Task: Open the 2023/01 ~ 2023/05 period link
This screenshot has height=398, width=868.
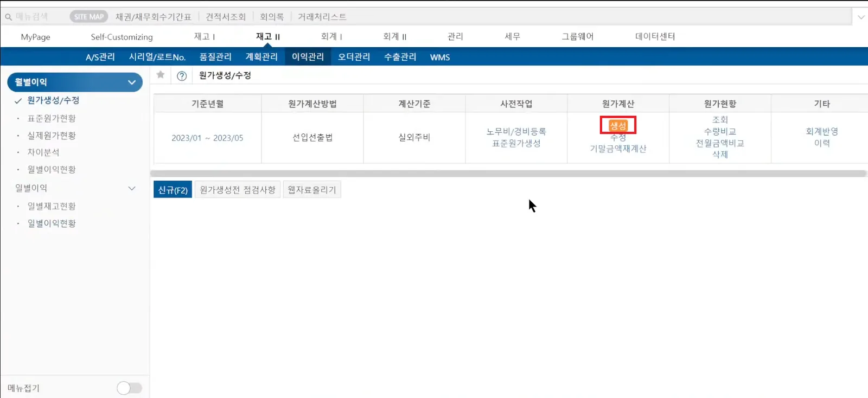Action: pyautogui.click(x=207, y=138)
